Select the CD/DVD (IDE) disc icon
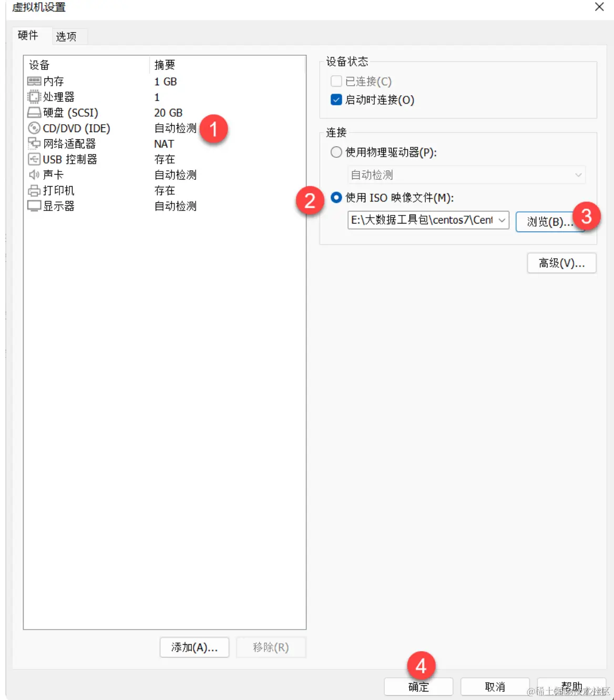This screenshot has height=700, width=614. pos(34,128)
